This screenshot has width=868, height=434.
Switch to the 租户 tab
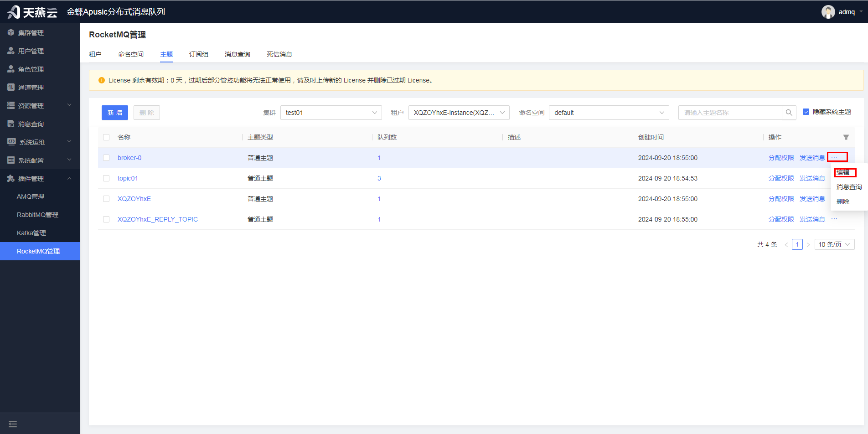click(x=95, y=54)
